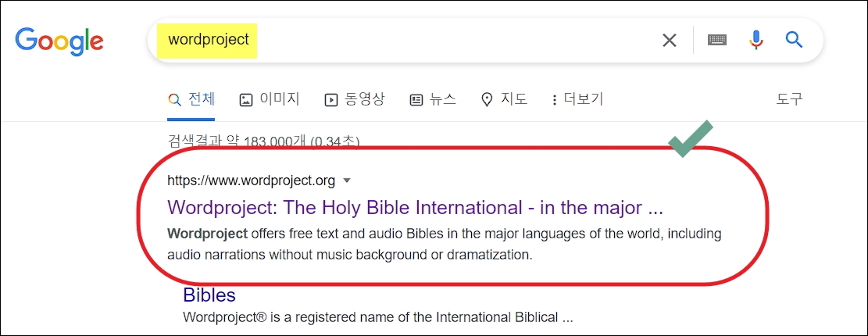868x336 pixels.
Task: Start voice search with the microphone icon
Action: [755, 40]
